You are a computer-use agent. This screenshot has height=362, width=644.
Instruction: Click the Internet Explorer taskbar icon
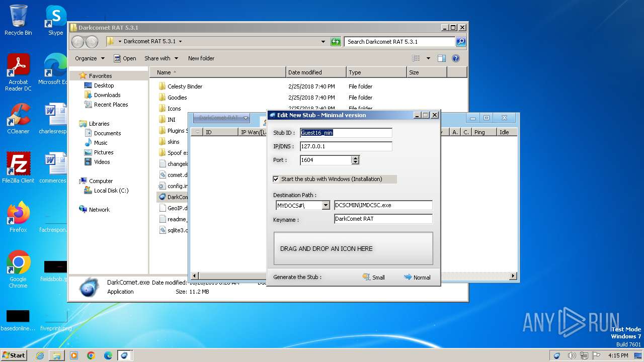40,355
